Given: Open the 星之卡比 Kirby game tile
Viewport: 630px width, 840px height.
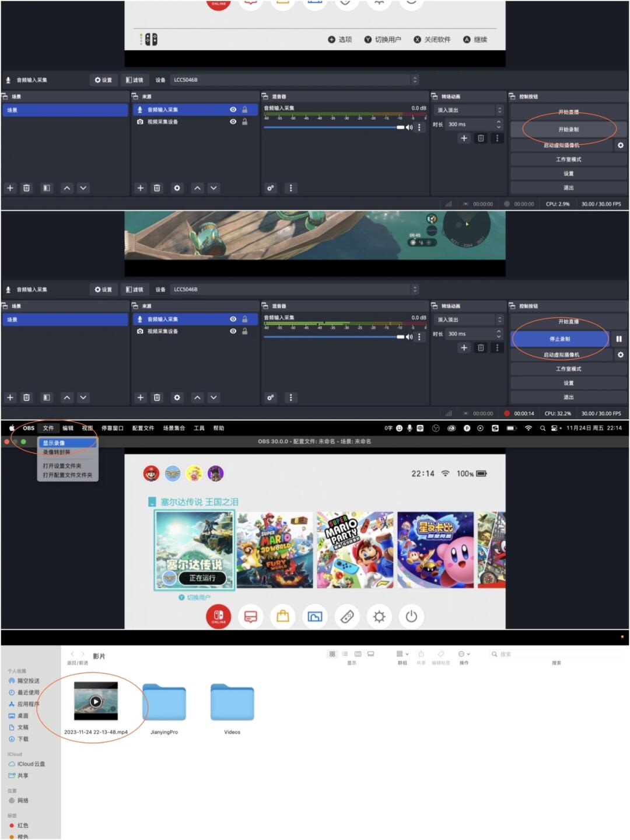Looking at the screenshot, I should [x=435, y=550].
